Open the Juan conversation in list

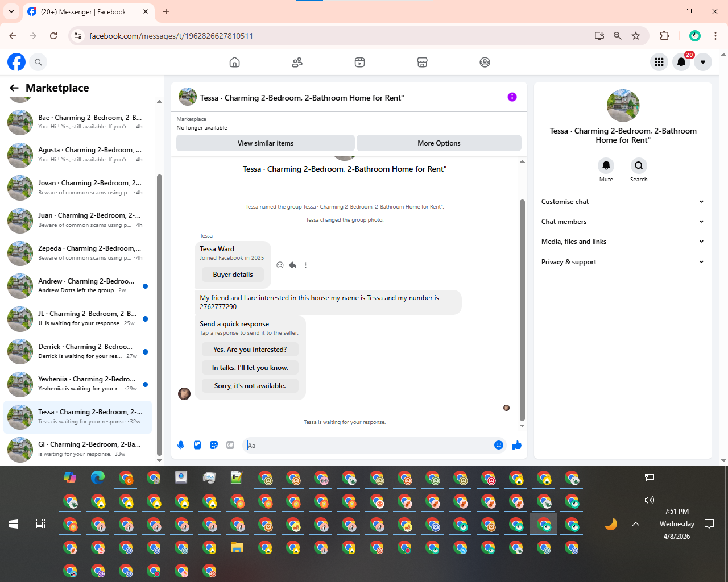pos(78,221)
